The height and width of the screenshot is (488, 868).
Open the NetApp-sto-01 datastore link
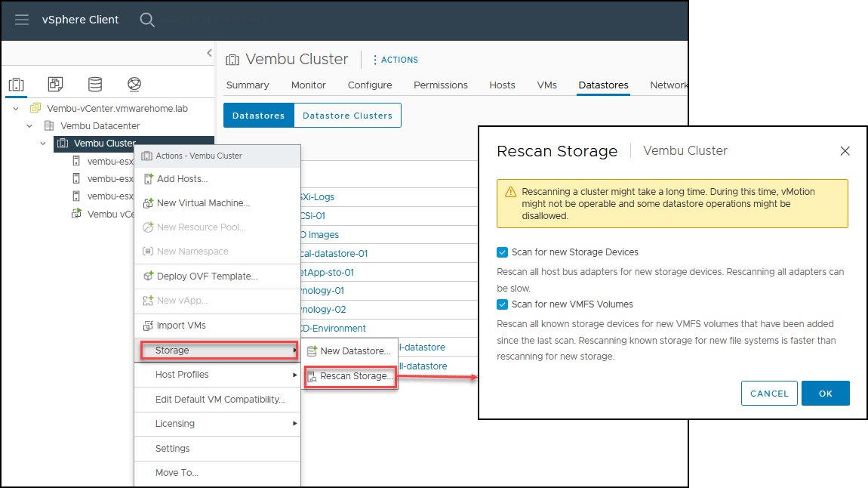pyautogui.click(x=328, y=273)
